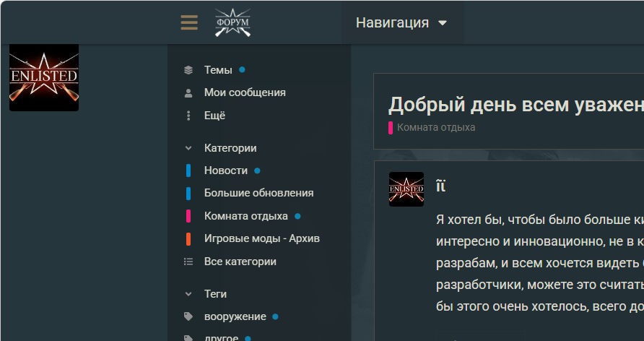Click the Enlisted logo image at left
Screen dimensions: 644x341
point(44,77)
